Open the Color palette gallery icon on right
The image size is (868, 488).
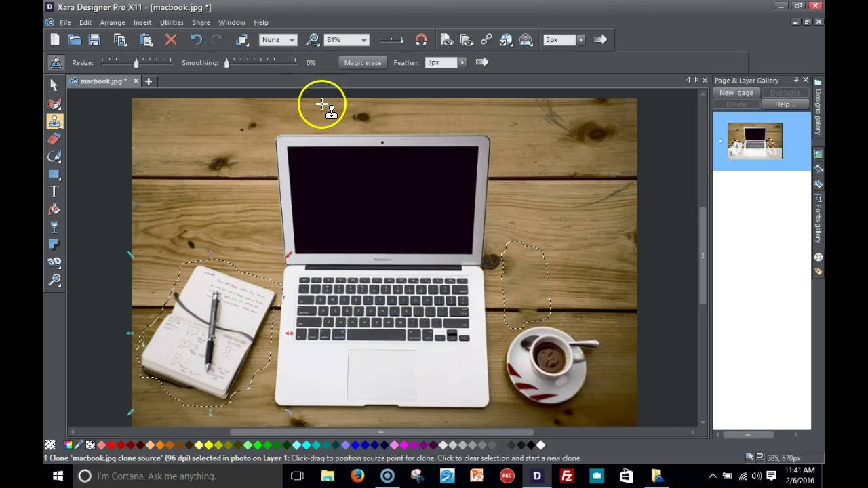(x=818, y=258)
